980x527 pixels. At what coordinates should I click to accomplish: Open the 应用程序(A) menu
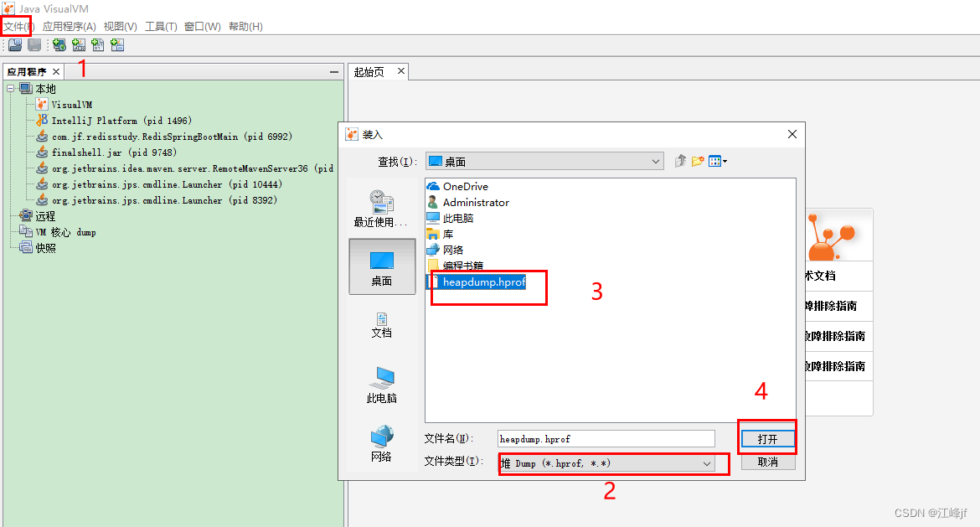(70, 26)
